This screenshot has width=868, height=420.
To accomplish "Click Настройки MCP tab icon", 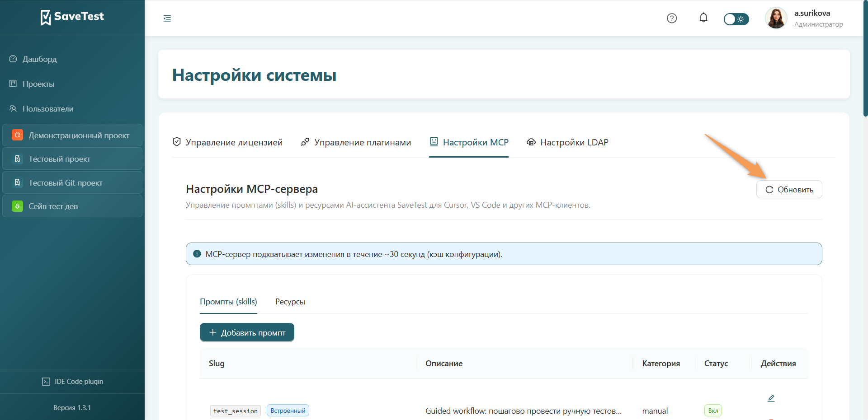I will coord(434,142).
